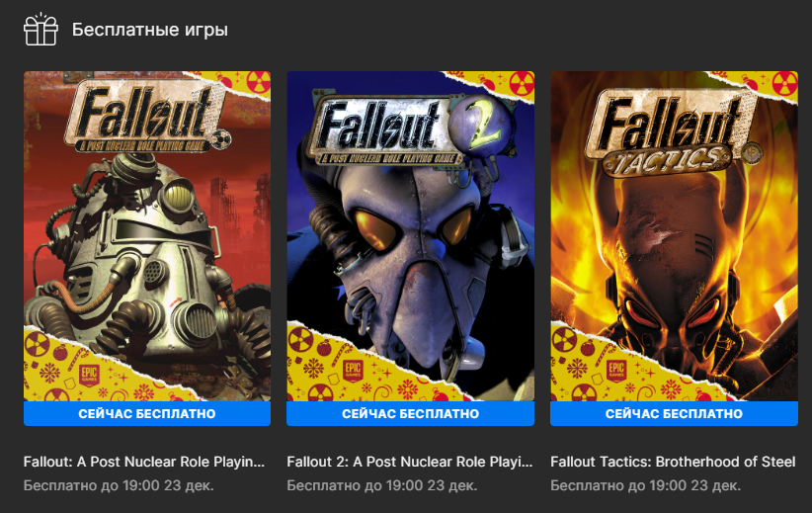Click the Epic Games logo on Fallout Tactics cover
Viewport: 812px width, 513px height.
[615, 371]
